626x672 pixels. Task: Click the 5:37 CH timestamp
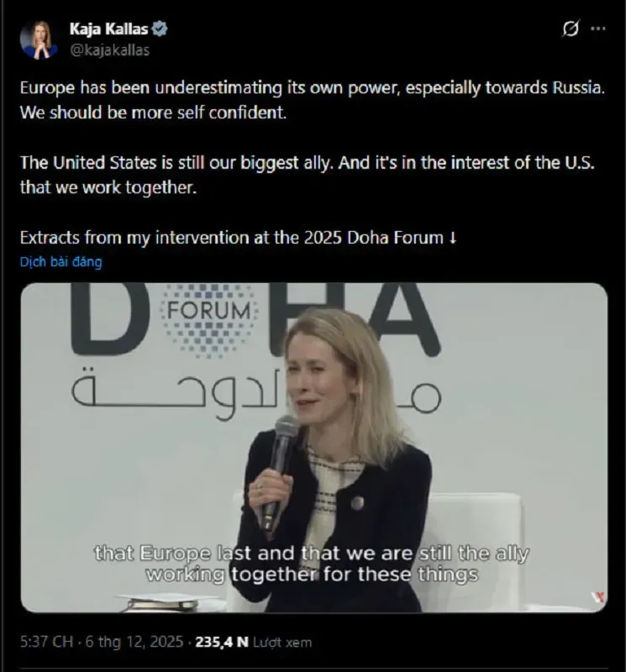(47, 643)
